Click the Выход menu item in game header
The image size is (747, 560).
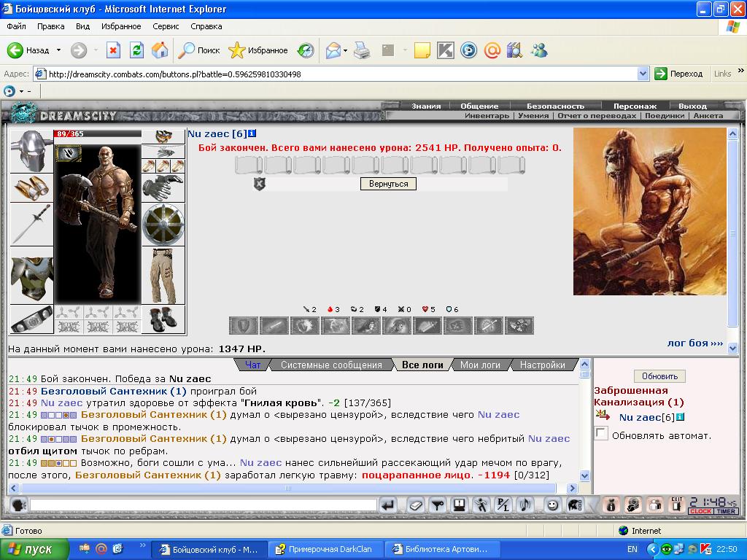pyautogui.click(x=692, y=106)
